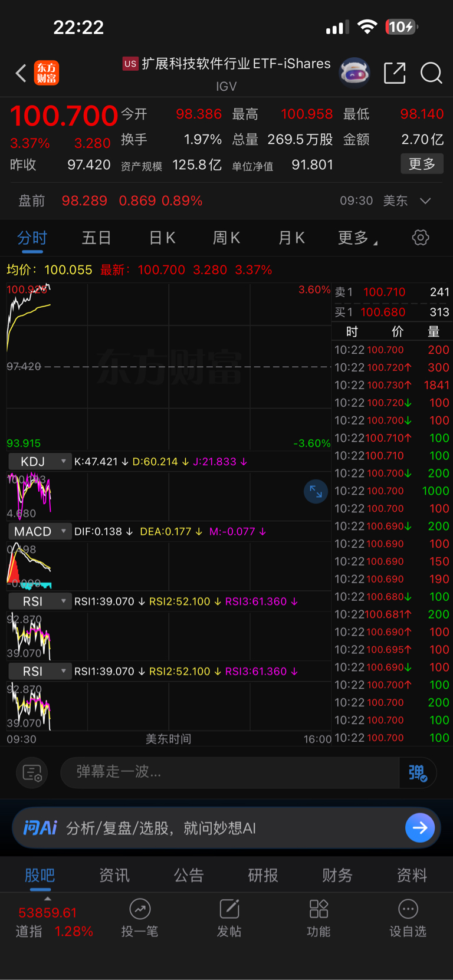
Task: Tap the 盘前 98.289 pre-market price
Action: point(84,201)
